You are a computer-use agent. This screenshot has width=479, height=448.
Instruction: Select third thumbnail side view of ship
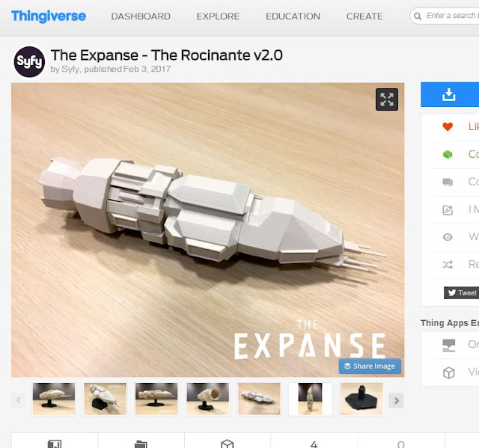click(x=156, y=399)
